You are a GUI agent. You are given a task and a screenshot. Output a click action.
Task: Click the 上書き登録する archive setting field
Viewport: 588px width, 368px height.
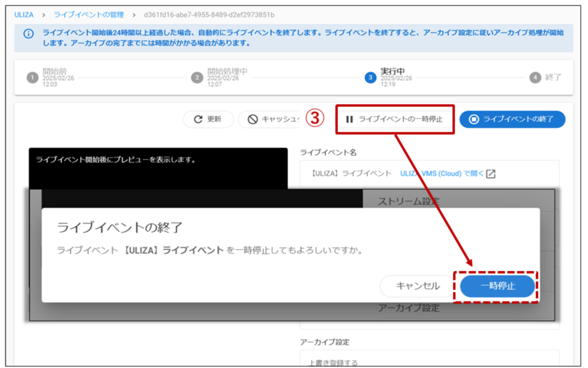(x=429, y=358)
